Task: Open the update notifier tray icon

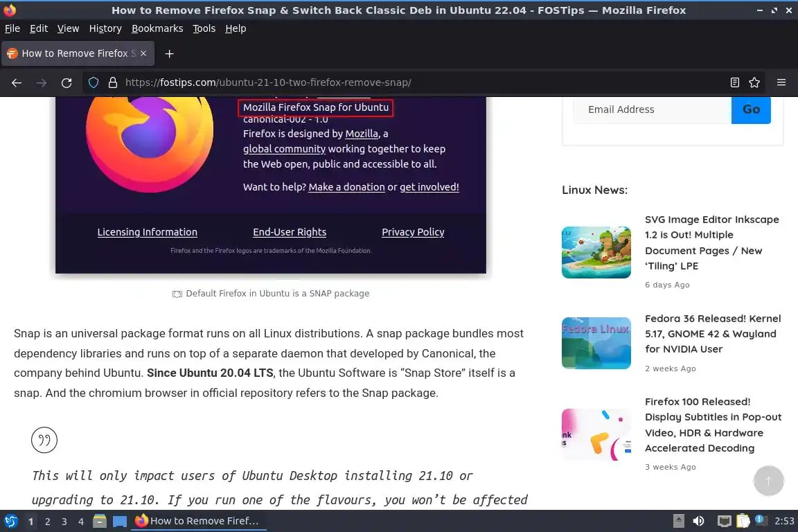Action: point(761,520)
